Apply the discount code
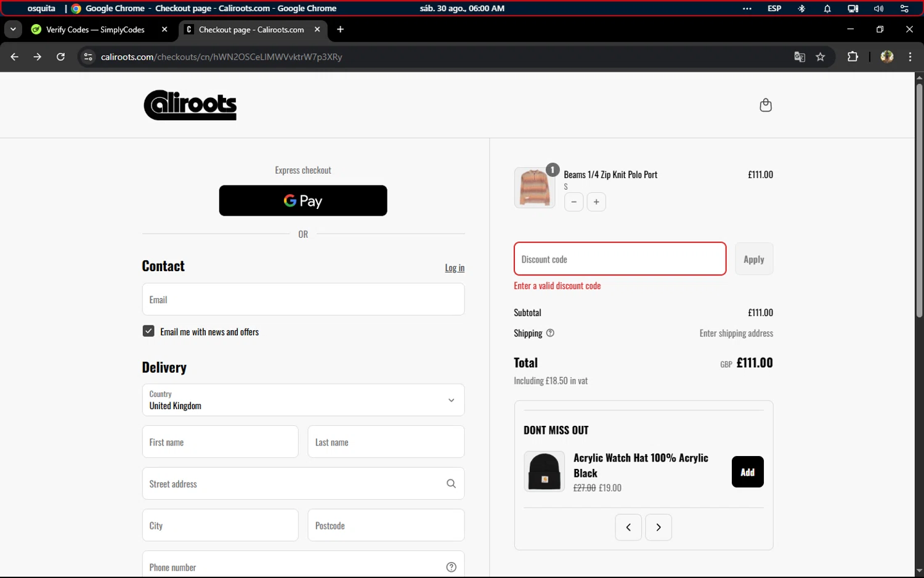 (754, 259)
